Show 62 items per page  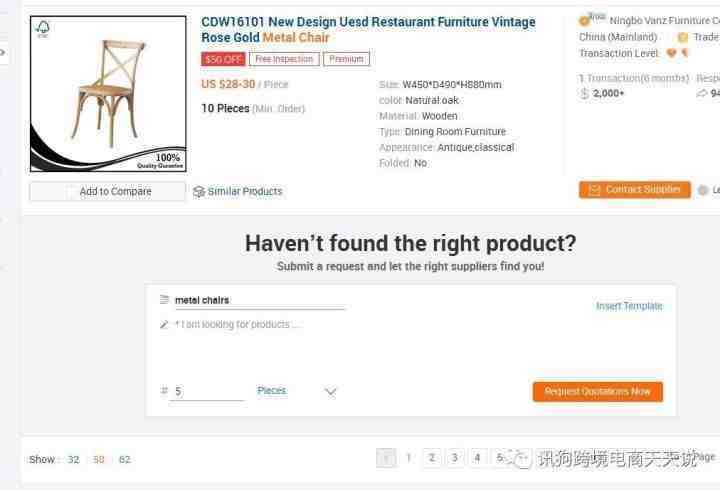coord(124,459)
